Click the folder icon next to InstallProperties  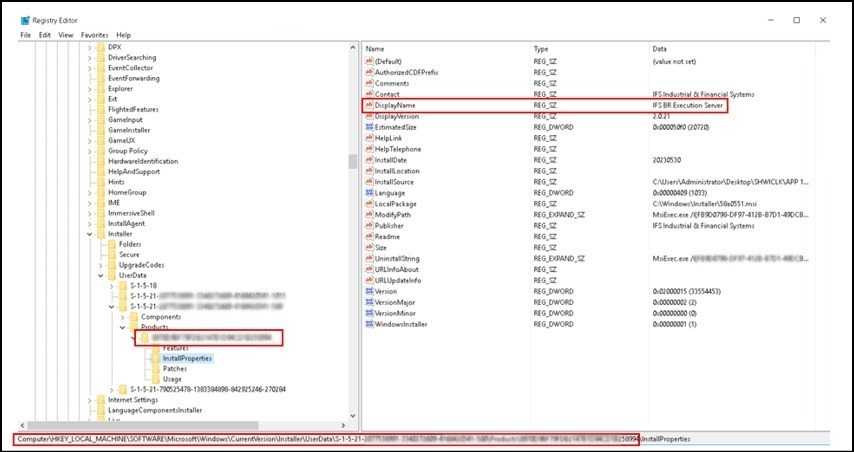tap(154, 358)
